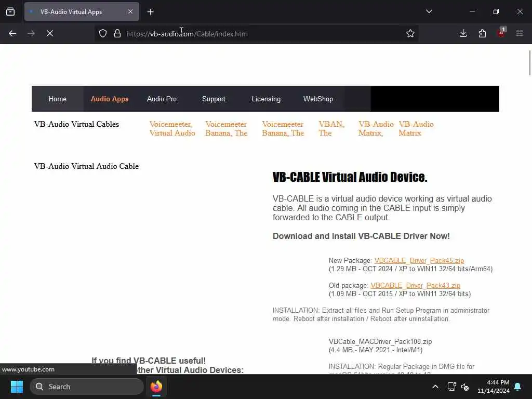Viewport: 532px width, 399px height.
Task: Open VB-Audio Matrix, link
Action: (x=376, y=129)
